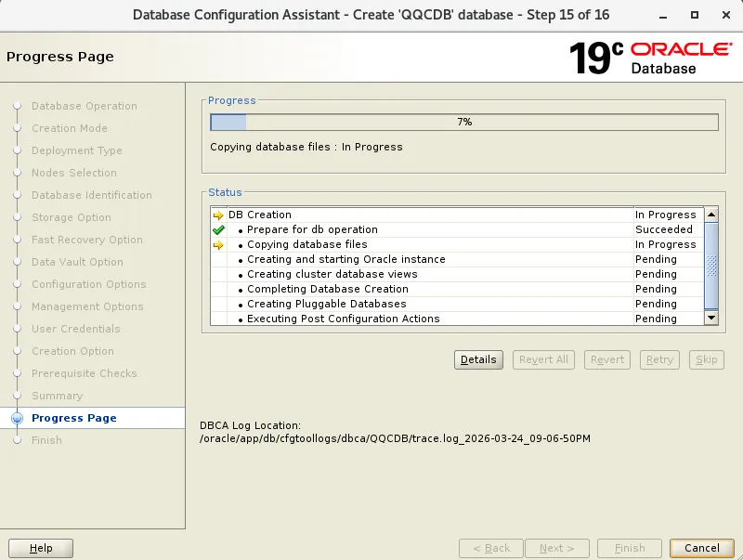The image size is (743, 560).
Task: Open the Details button
Action: (x=478, y=359)
